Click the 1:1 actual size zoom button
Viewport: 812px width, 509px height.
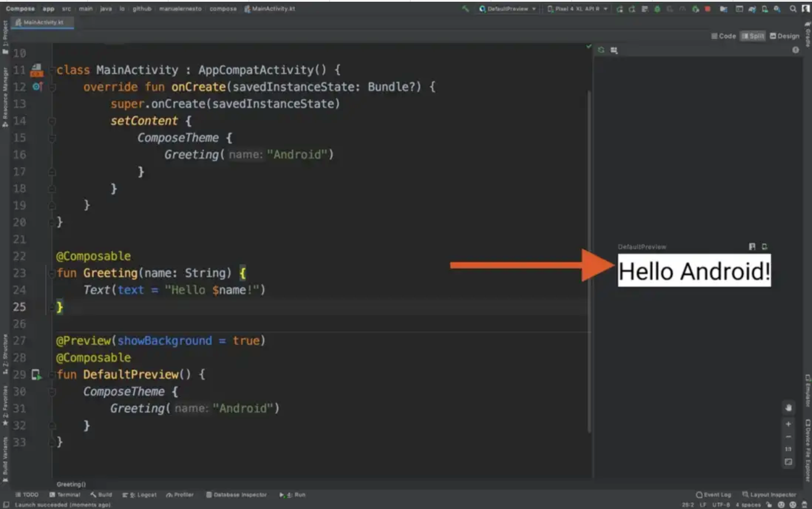(788, 449)
